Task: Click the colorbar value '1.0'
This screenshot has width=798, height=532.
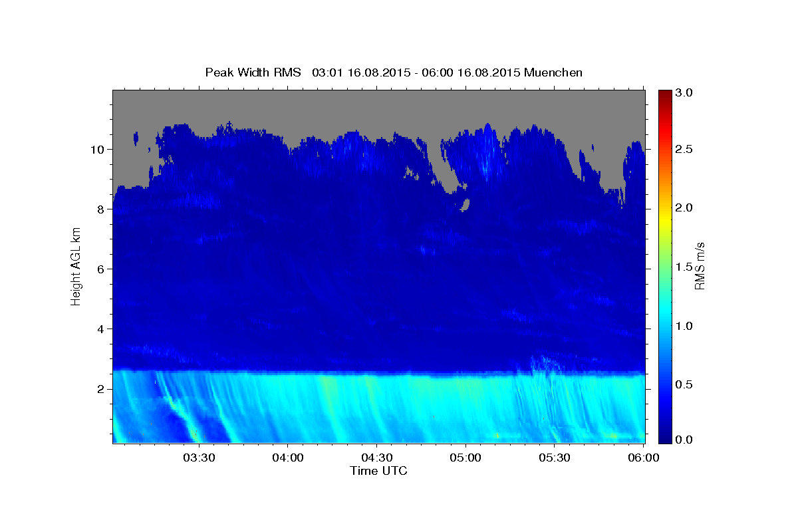Action: 685,326
